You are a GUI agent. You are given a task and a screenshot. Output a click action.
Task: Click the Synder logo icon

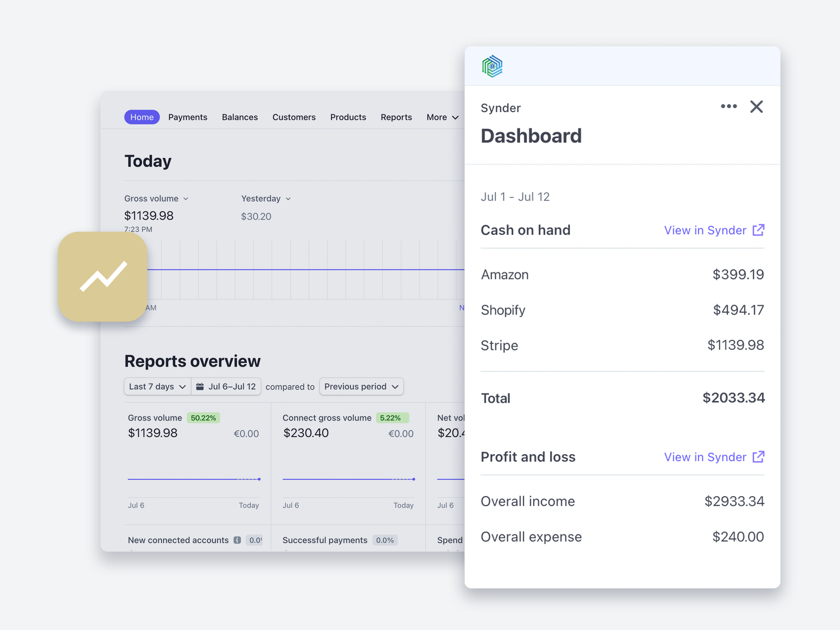tap(492, 66)
